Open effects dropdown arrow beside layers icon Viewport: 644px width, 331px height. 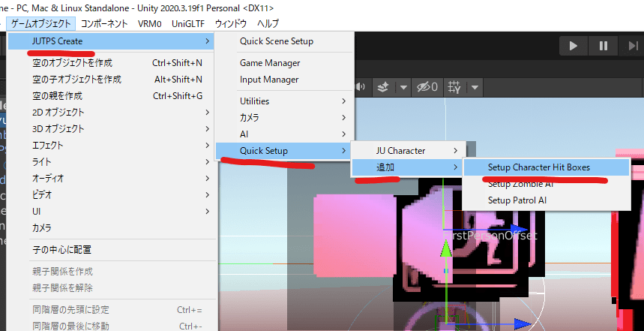pos(403,87)
